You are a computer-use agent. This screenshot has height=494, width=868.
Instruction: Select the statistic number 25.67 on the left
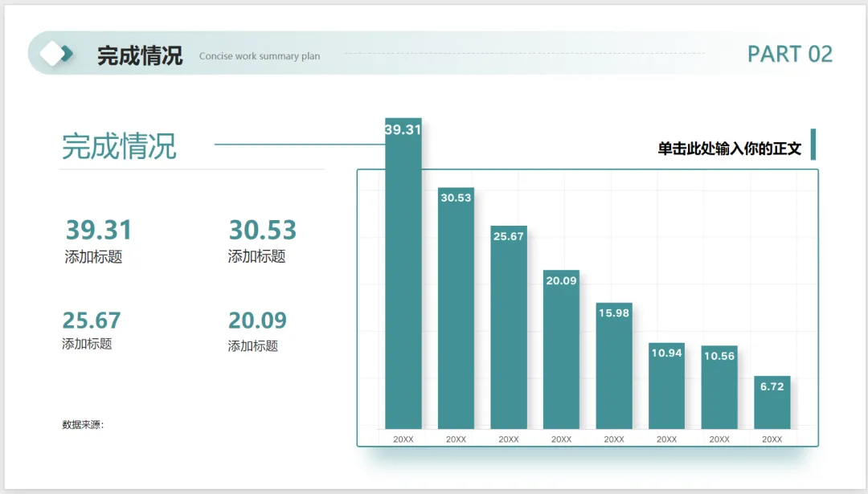(92, 320)
